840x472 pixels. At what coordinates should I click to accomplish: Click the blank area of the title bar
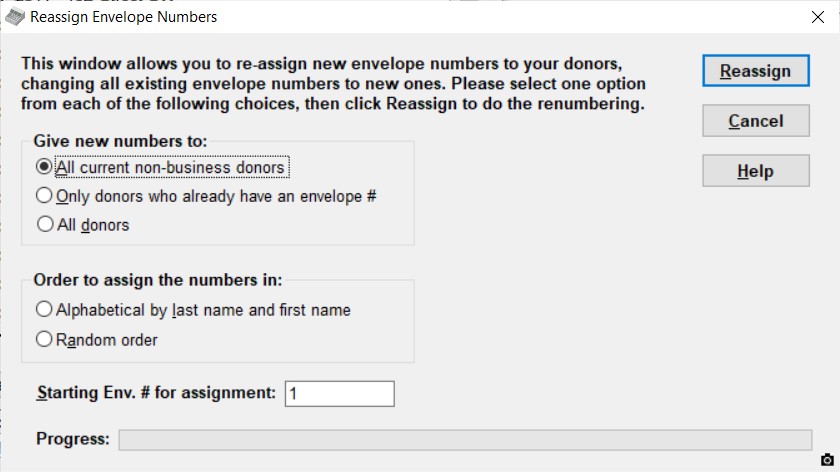pos(509,17)
